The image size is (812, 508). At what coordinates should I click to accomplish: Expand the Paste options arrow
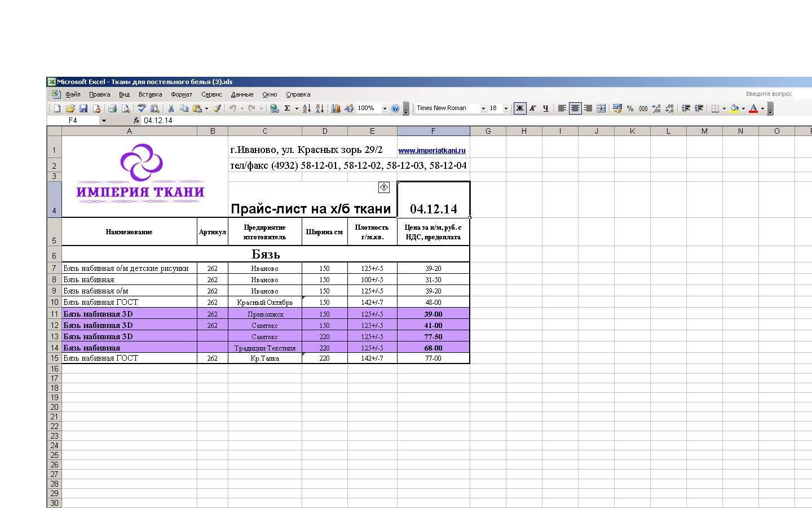[206, 108]
